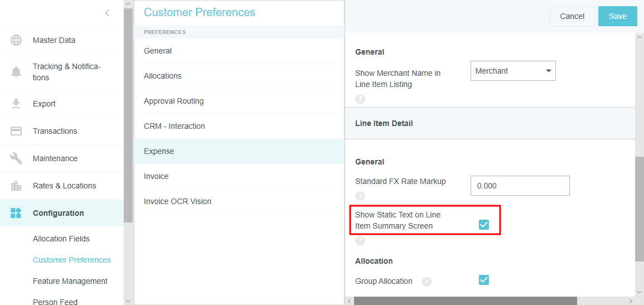The width and height of the screenshot is (644, 305).
Task: Select Invoice in the preferences list
Action: point(156,176)
